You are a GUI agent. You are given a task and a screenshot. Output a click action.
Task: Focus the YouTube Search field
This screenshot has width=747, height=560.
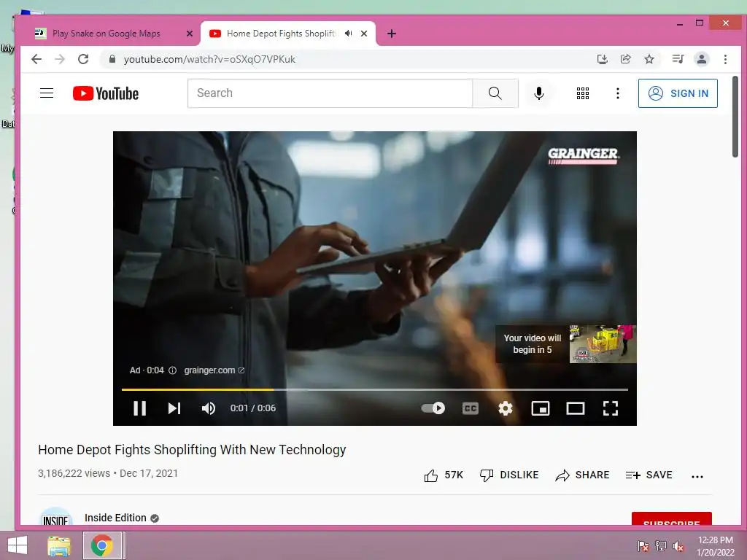[330, 93]
